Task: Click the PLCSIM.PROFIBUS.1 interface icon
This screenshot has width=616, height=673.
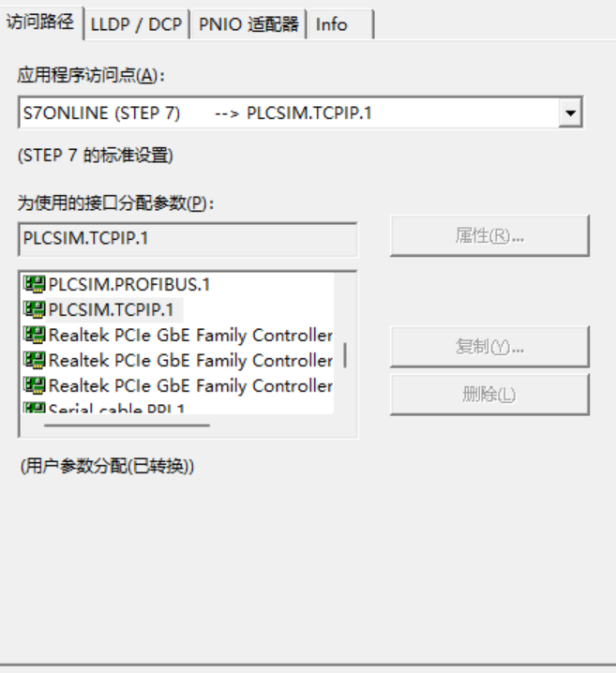Action: (x=35, y=285)
